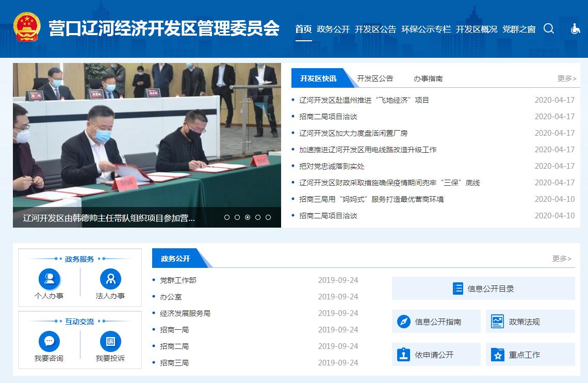Click the search magnifier icon in header
The height and width of the screenshot is (383, 588).
[x=549, y=29]
